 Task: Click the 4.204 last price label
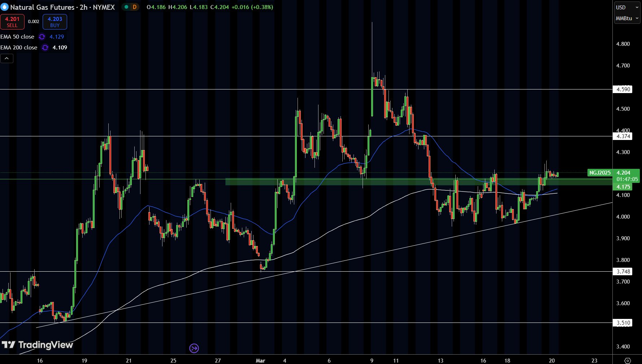pyautogui.click(x=624, y=173)
